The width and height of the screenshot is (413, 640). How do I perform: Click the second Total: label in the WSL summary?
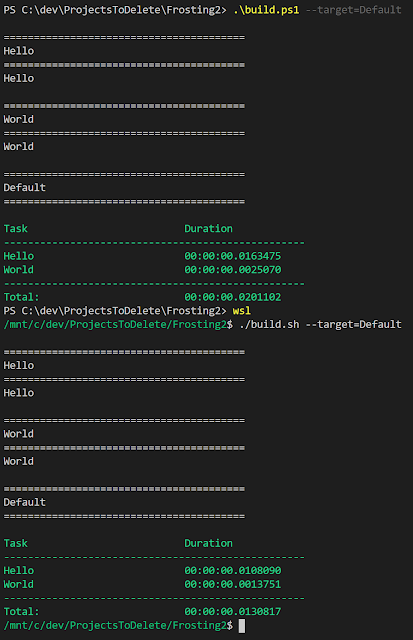(x=21, y=611)
